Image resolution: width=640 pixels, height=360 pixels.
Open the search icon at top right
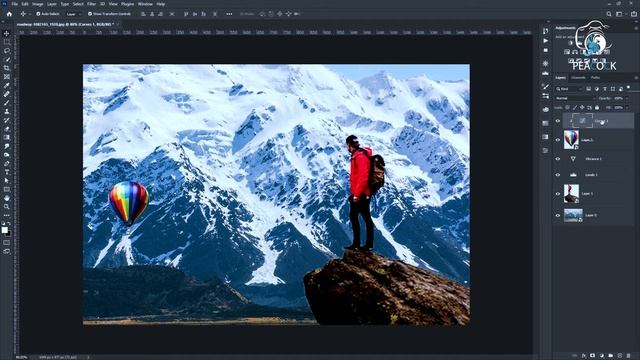609,14
